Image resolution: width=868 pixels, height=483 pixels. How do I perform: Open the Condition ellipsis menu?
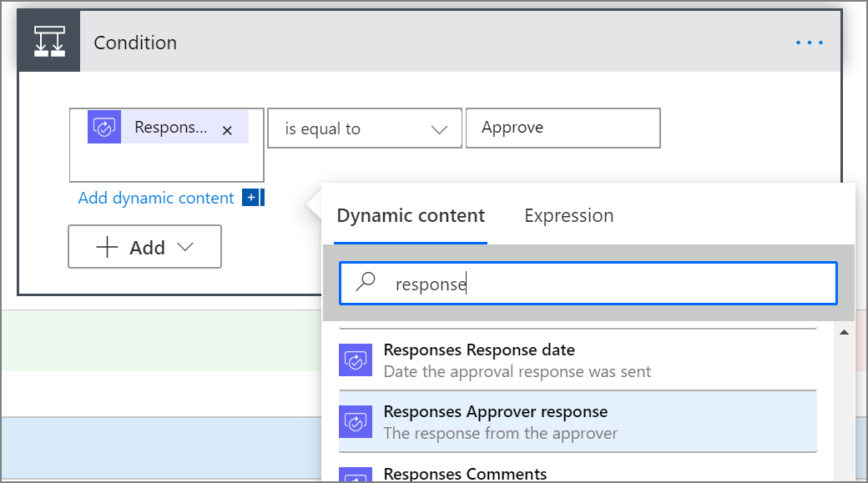pos(810,43)
